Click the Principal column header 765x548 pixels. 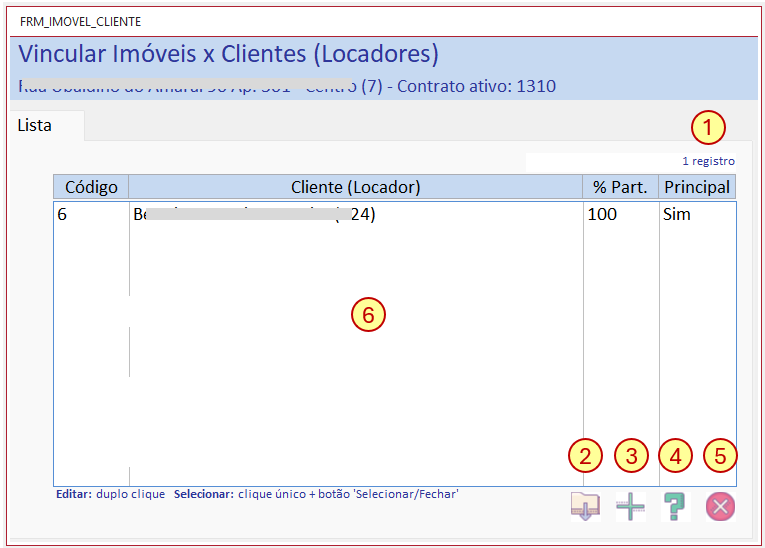(x=697, y=187)
